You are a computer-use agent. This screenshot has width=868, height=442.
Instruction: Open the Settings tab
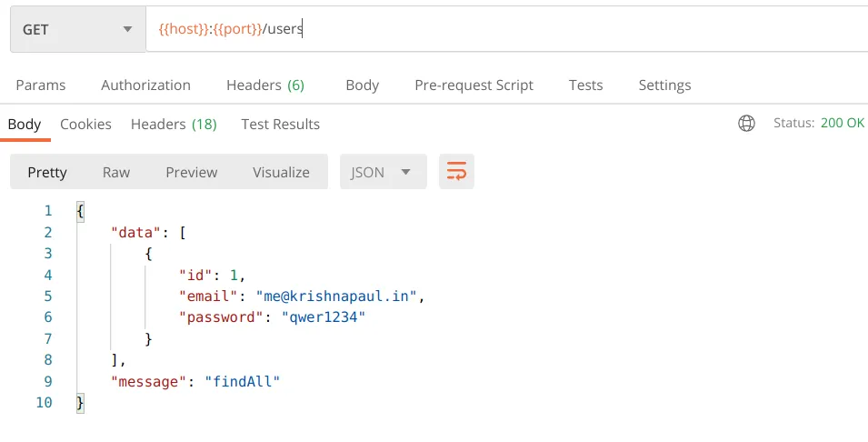tap(664, 85)
